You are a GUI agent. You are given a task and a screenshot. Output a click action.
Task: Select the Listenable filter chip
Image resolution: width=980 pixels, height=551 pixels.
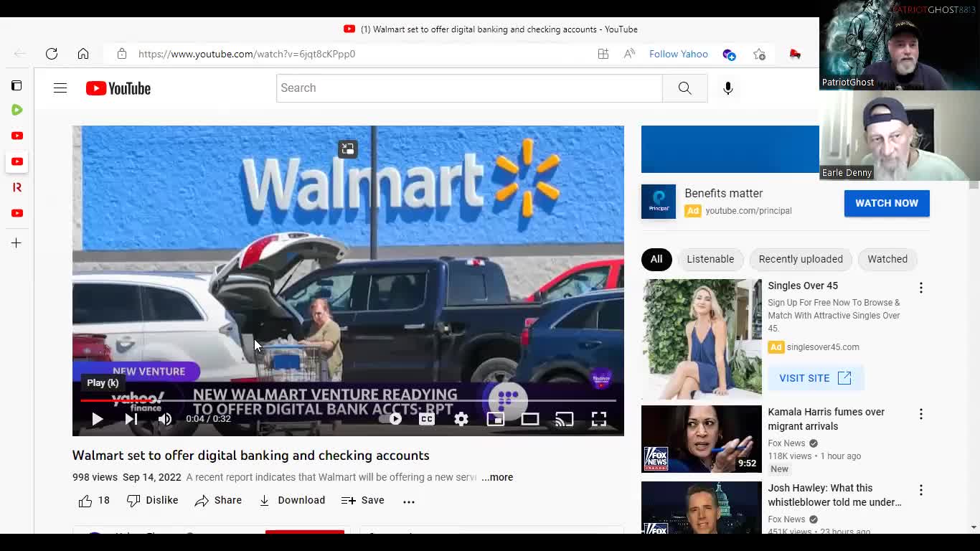tap(710, 259)
